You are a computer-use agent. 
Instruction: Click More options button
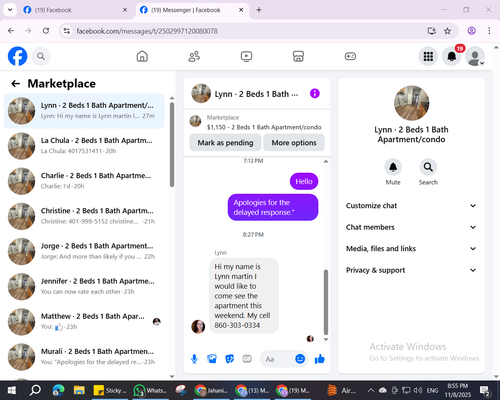pos(294,143)
